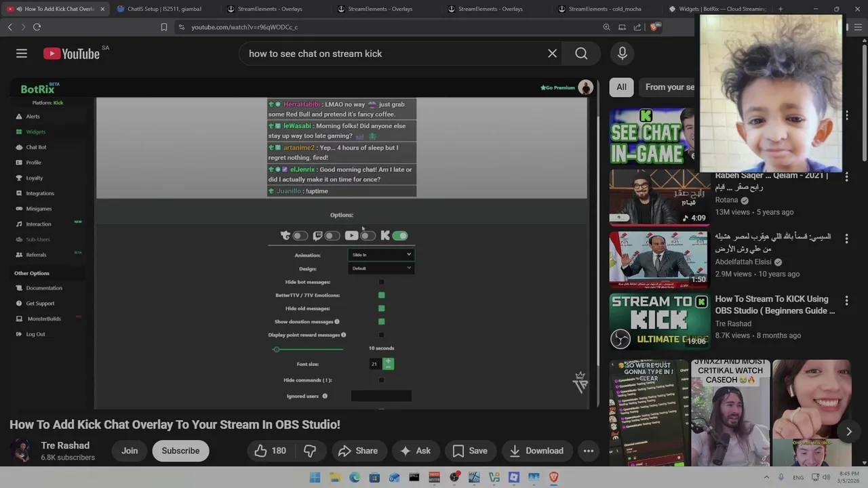Open the Design dropdown showing Default

tap(380, 268)
